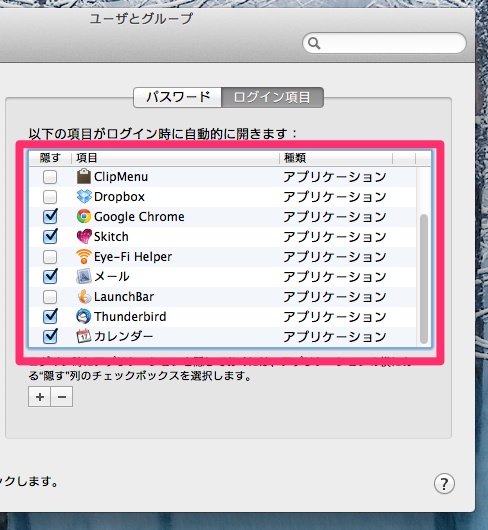The image size is (488, 530).
Task: Select the LaunchBar row name
Action: click(x=124, y=296)
